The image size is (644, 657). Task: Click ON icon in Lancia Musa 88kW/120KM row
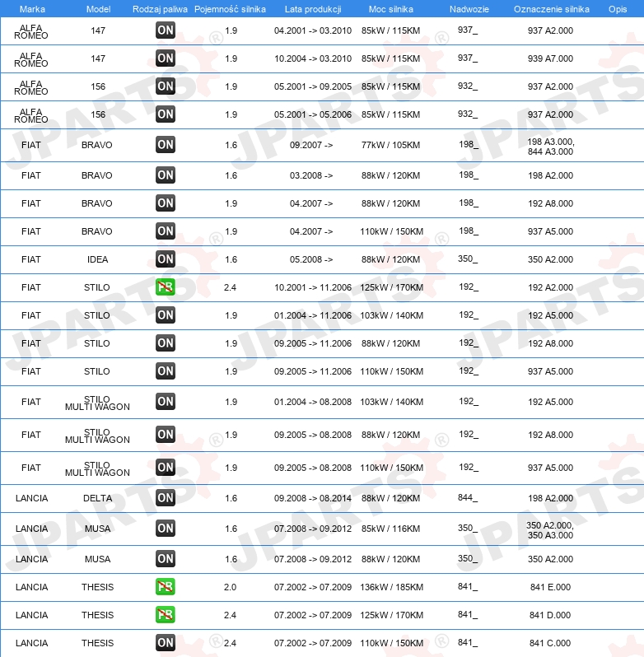(165, 559)
